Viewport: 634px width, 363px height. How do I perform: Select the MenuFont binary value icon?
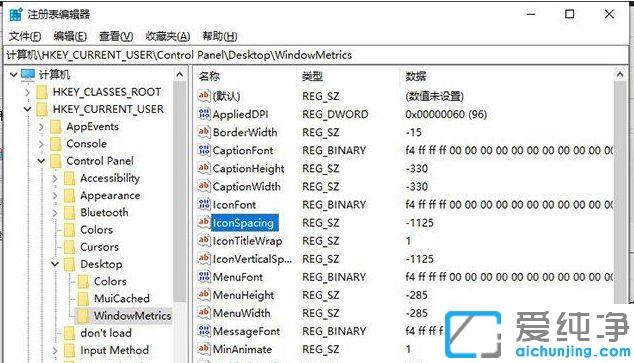click(204, 277)
